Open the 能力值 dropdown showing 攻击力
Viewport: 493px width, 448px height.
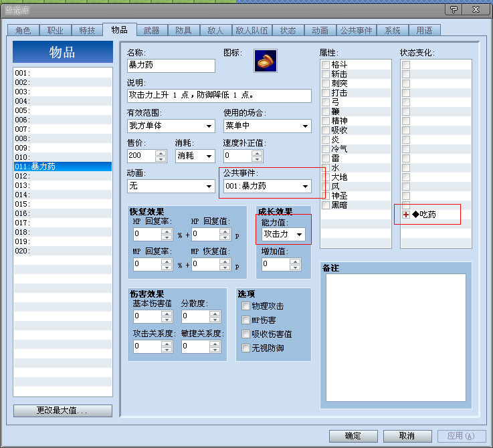[x=283, y=234]
